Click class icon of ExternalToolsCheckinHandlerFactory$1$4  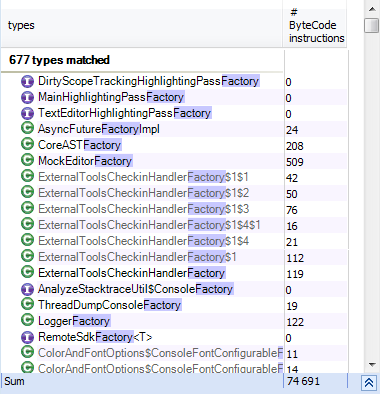coord(27,240)
